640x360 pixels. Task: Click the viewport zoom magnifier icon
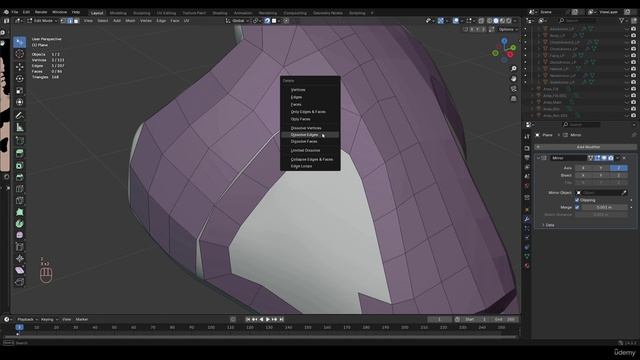click(x=513, y=69)
